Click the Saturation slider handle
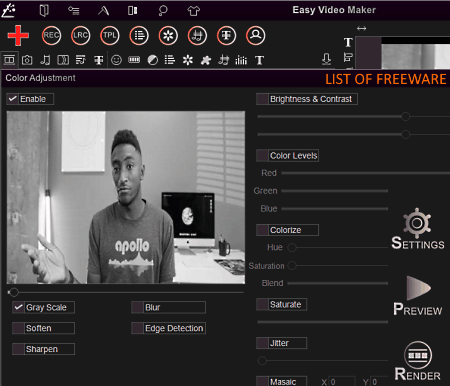 point(292,266)
